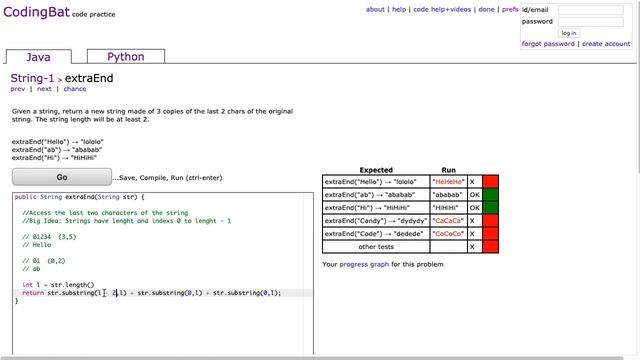Viewport: 640px width, 360px height.
Task: Select the "CaCaCa" run result cell
Action: [448, 221]
